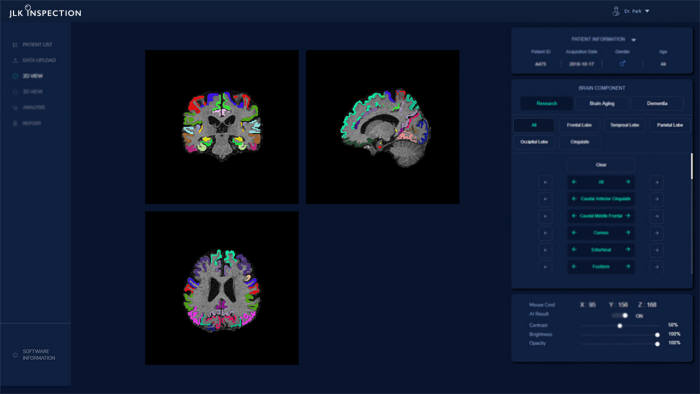Switch to the Brain Aging tab

click(602, 104)
